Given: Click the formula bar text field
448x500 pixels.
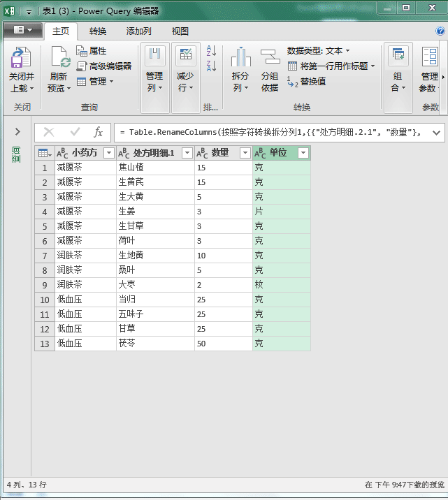Looking at the screenshot, I should tap(271, 133).
